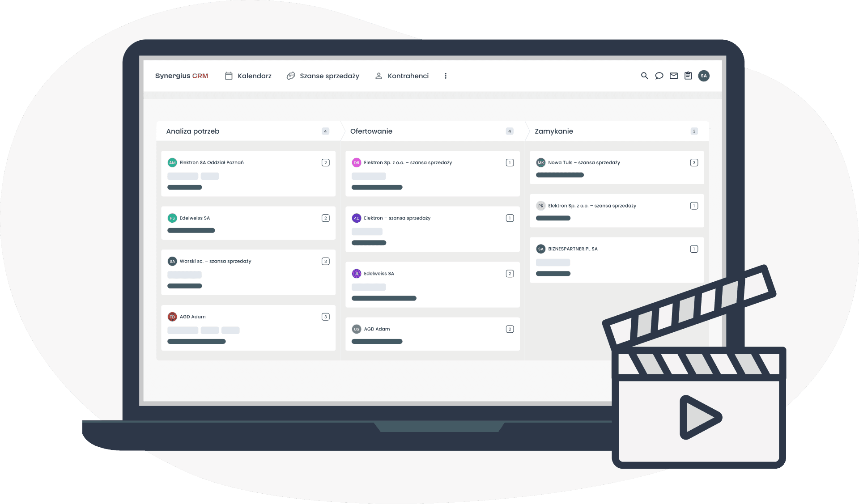Open the Elektron SA Oddział Poznań card
The width and height of the screenshot is (859, 504).
tap(248, 174)
